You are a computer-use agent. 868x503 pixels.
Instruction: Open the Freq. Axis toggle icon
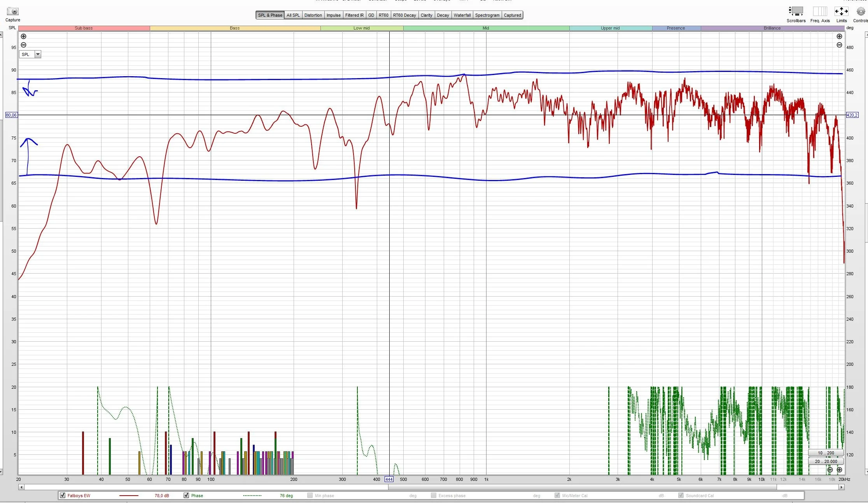click(820, 11)
